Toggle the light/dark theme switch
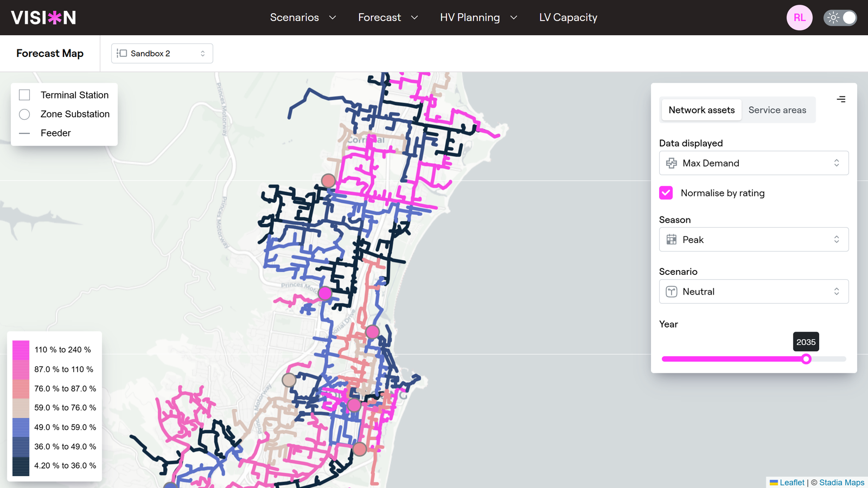This screenshot has width=868, height=488. point(840,17)
